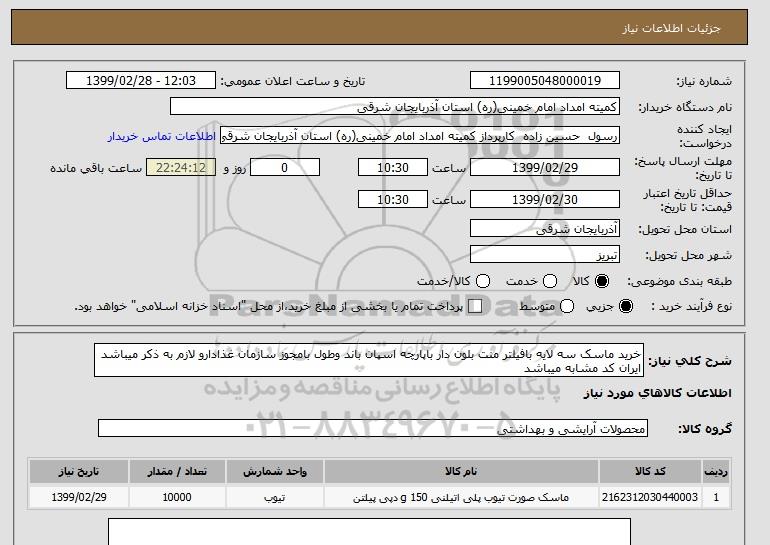Image resolution: width=770 pixels, height=545 pixels.
Task: Click the ردیف column header
Action: (716, 471)
